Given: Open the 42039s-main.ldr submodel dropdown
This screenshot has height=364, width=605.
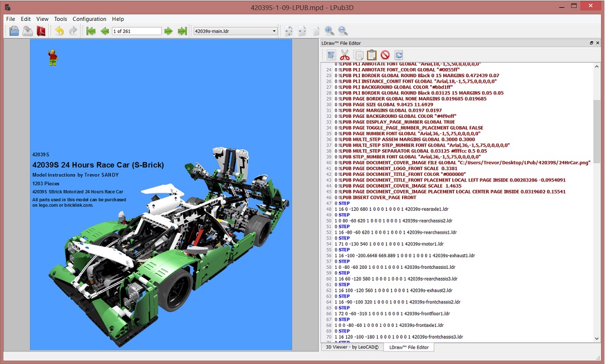Looking at the screenshot, I should [x=235, y=31].
